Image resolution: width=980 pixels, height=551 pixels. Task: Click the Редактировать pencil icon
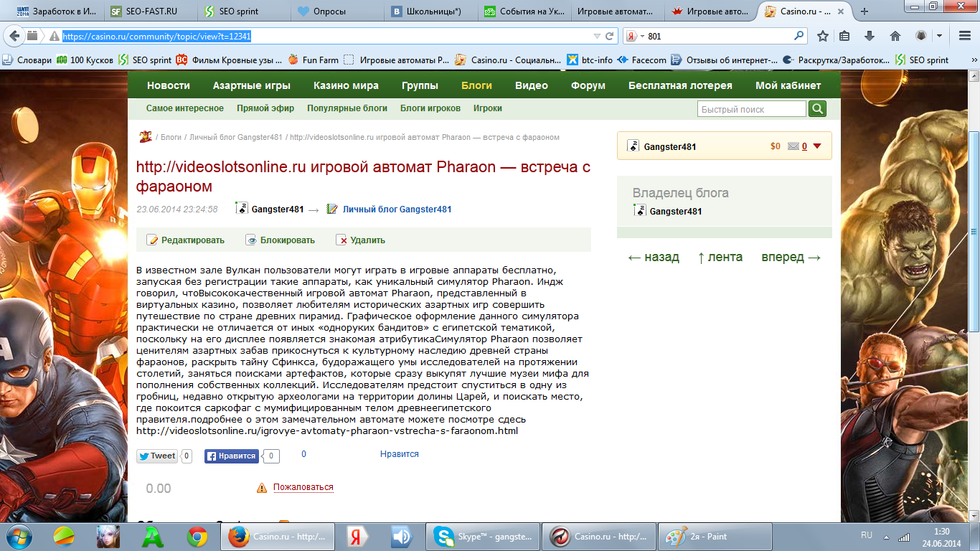(152, 240)
